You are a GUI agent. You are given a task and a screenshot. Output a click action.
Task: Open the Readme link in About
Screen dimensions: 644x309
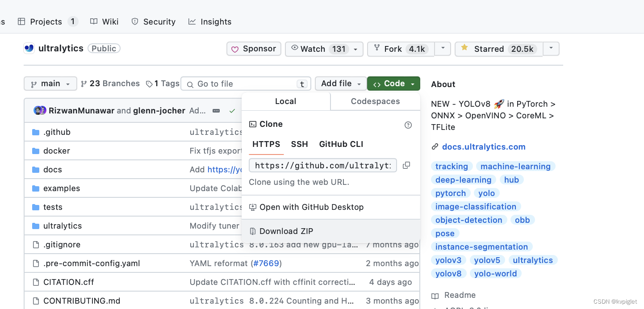coord(453,295)
